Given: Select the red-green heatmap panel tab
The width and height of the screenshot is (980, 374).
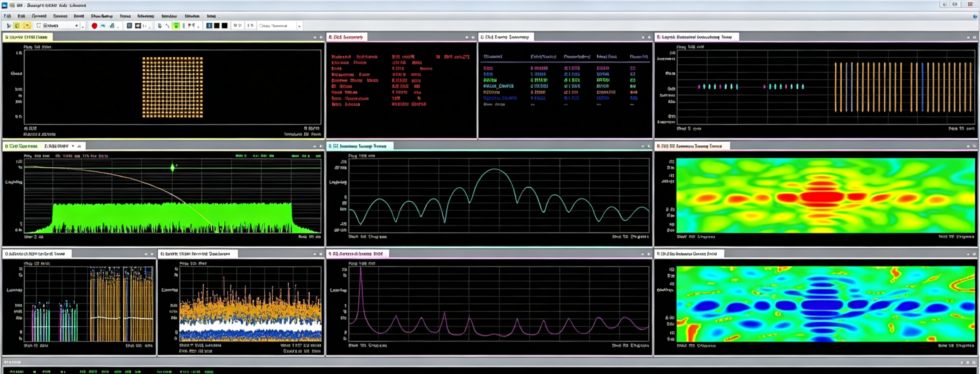Looking at the screenshot, I should click(691, 146).
